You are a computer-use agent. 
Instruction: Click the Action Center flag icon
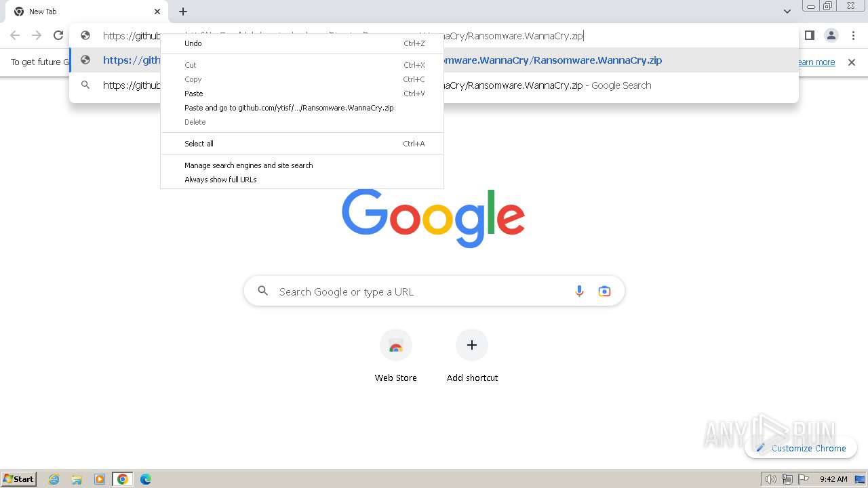click(804, 479)
